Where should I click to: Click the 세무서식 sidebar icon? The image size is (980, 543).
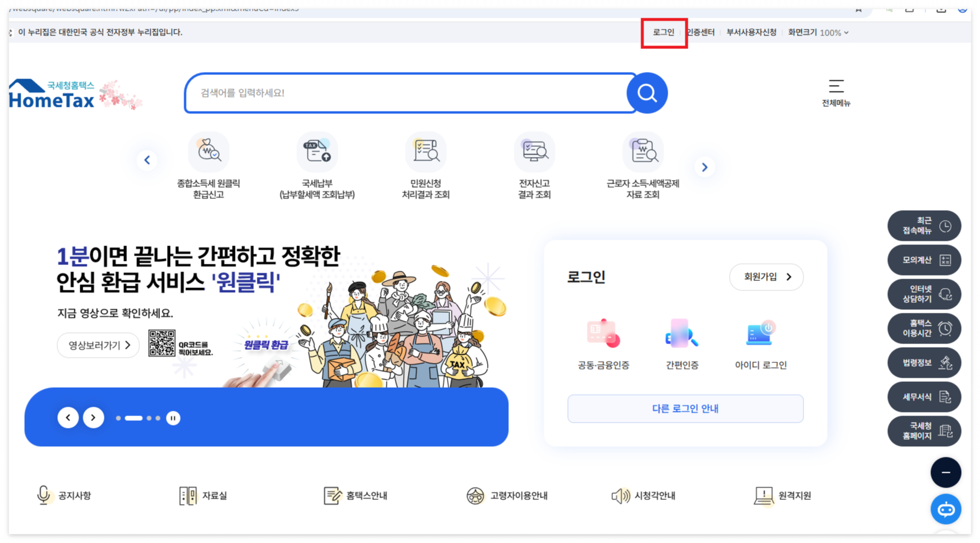(923, 397)
